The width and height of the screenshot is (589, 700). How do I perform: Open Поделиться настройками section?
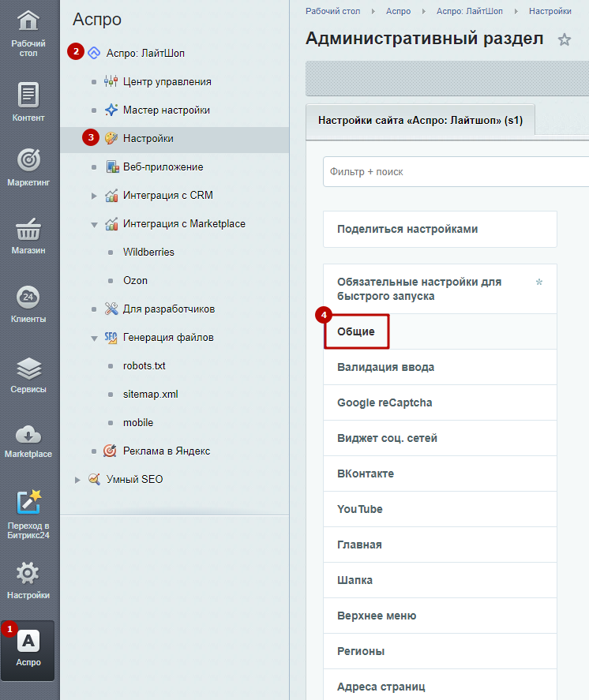tap(440, 229)
